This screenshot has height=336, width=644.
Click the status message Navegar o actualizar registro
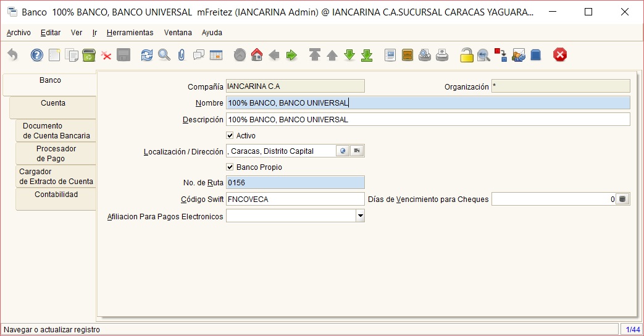tap(52, 329)
